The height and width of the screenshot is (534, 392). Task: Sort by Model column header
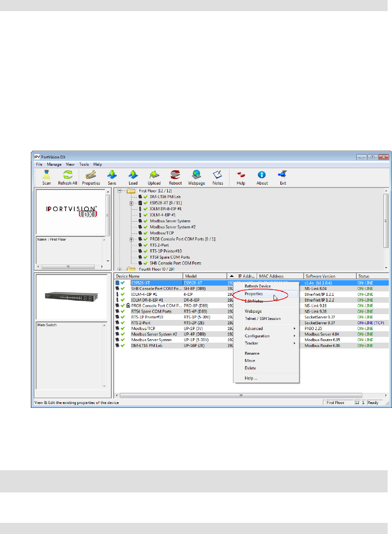pyautogui.click(x=205, y=276)
